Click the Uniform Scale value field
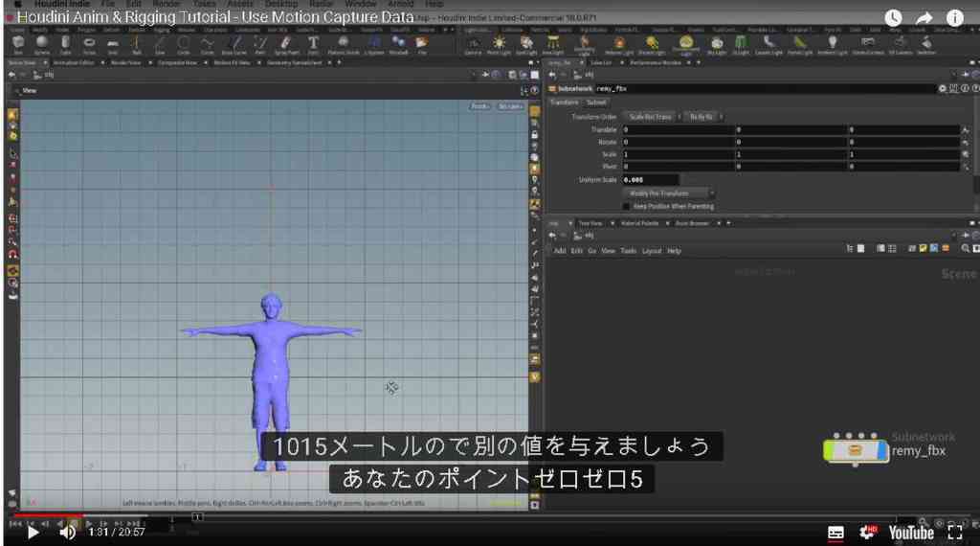 tap(650, 180)
